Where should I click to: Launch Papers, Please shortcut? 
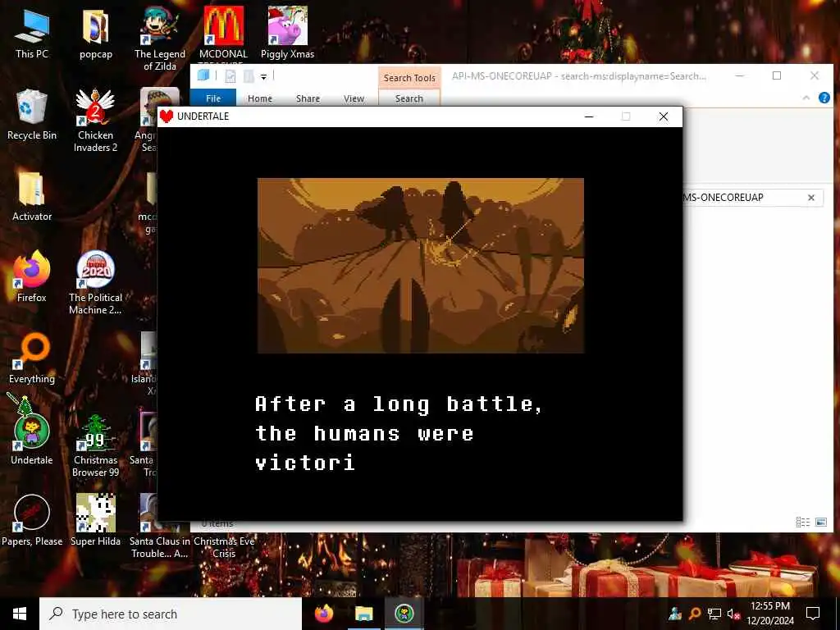(32, 521)
